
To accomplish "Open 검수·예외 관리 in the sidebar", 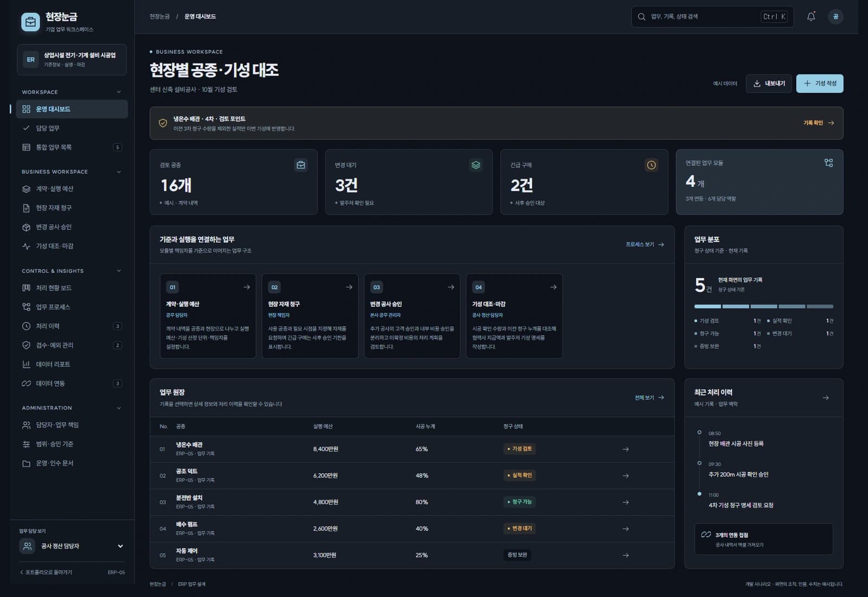I will 72,345.
